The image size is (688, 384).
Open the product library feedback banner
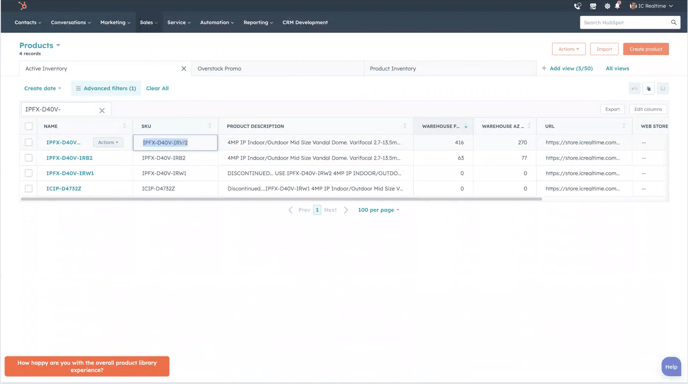(x=87, y=366)
